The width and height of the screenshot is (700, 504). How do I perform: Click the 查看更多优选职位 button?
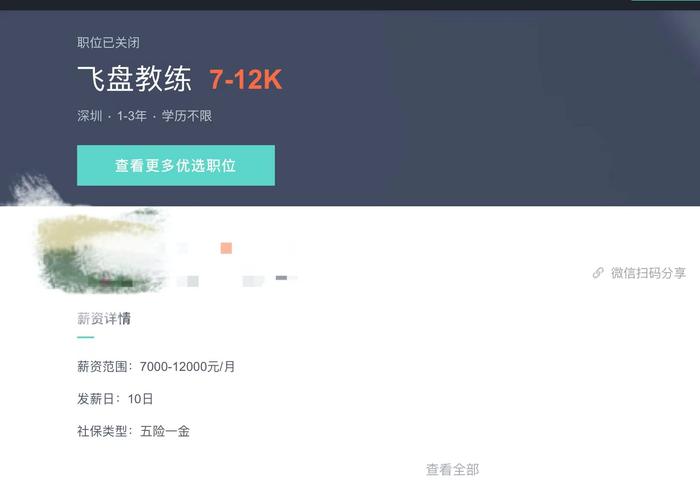pos(176,165)
